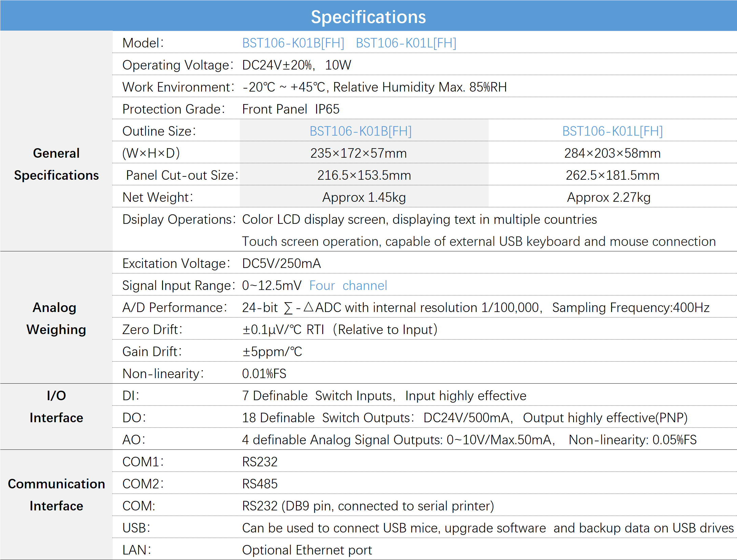
Task: Click the Specifications header title
Action: coord(368,17)
